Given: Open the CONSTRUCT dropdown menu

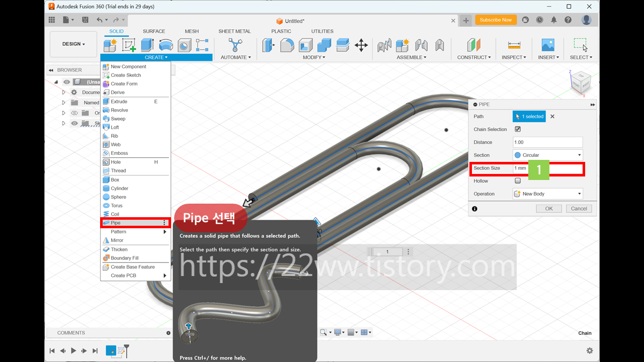Looking at the screenshot, I should [x=474, y=57].
